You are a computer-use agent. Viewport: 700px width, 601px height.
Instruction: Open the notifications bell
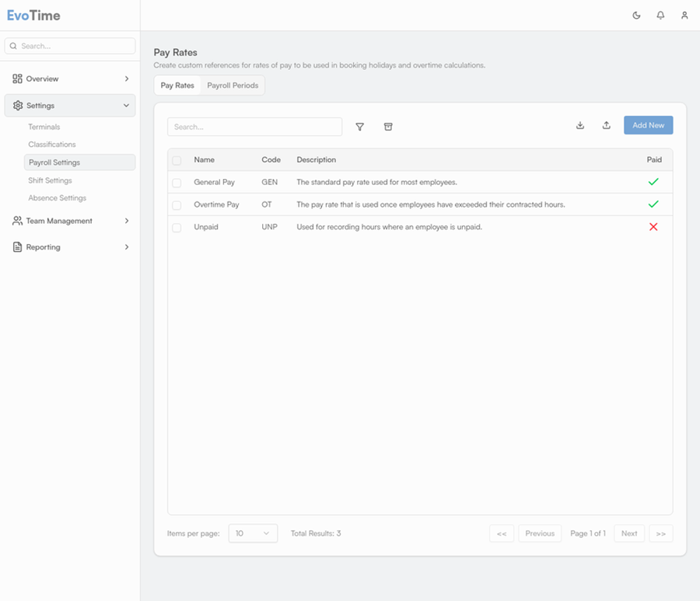click(x=660, y=16)
